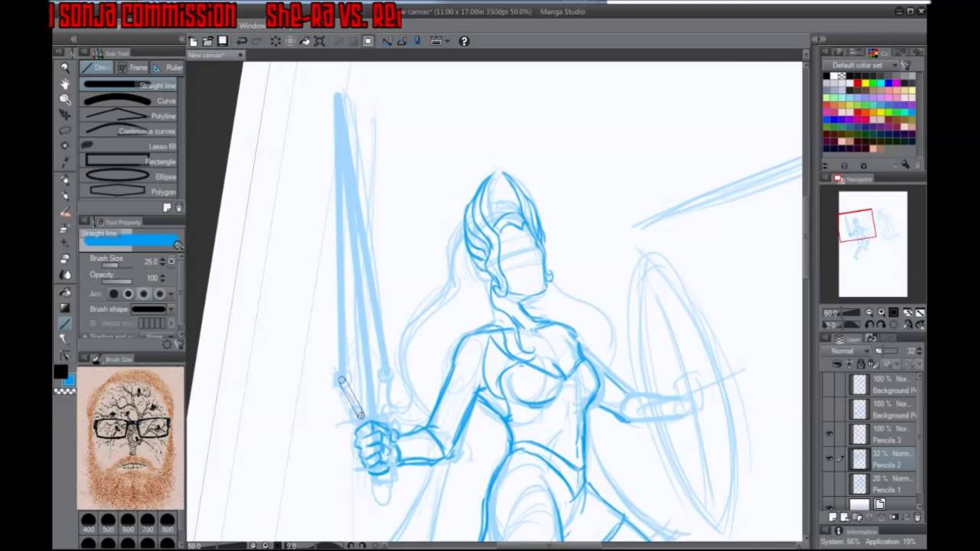Open the Help question mark icon
The width and height of the screenshot is (980, 551).
[463, 41]
